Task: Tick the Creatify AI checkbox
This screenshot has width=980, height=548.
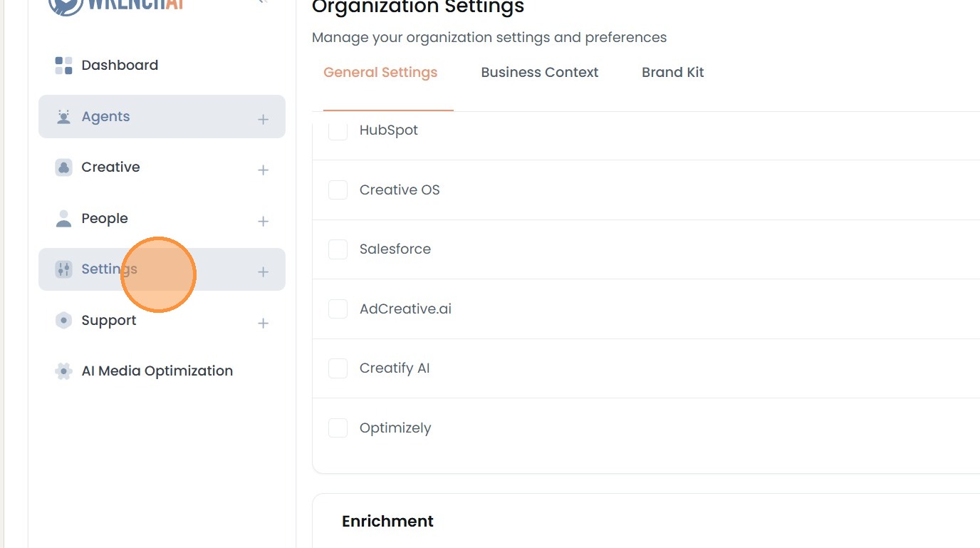Action: click(x=338, y=368)
